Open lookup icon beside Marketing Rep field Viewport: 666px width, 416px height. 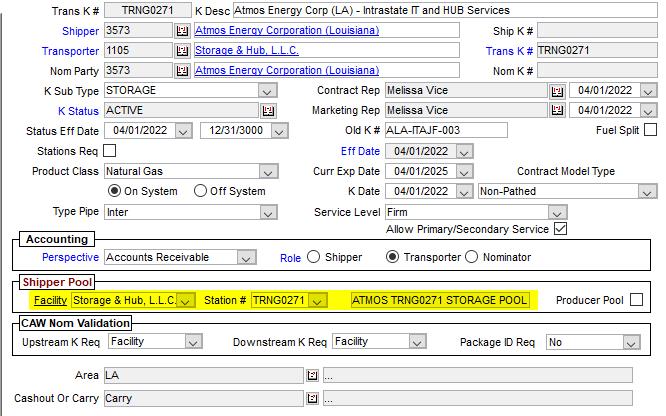click(557, 111)
